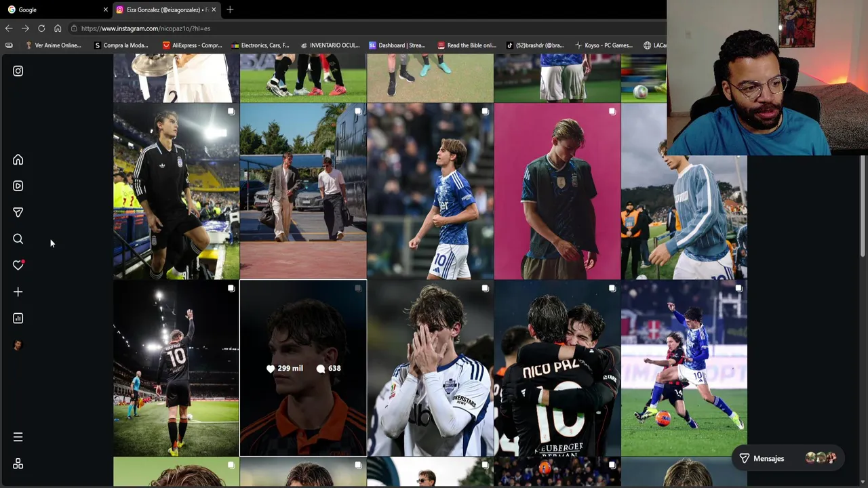Click the Also from Meta icon at the sidebar bottom
This screenshot has width=868, height=488.
(18, 464)
